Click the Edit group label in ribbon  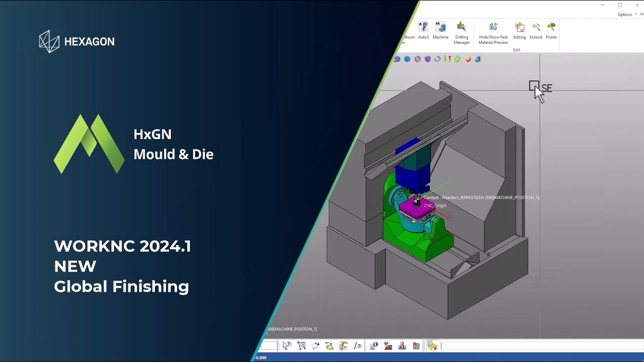pyautogui.click(x=517, y=50)
